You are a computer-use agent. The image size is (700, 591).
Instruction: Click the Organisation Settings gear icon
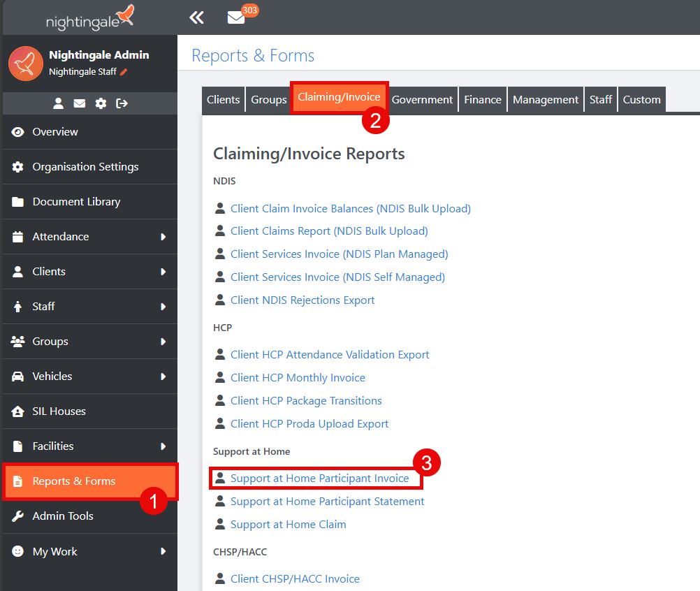pos(17,167)
